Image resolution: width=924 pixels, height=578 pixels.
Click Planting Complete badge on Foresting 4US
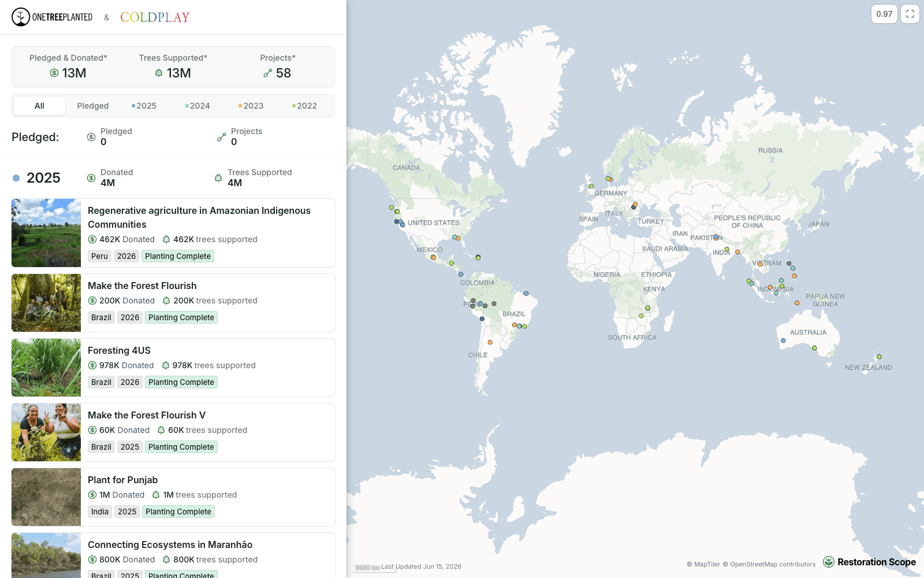pos(181,382)
